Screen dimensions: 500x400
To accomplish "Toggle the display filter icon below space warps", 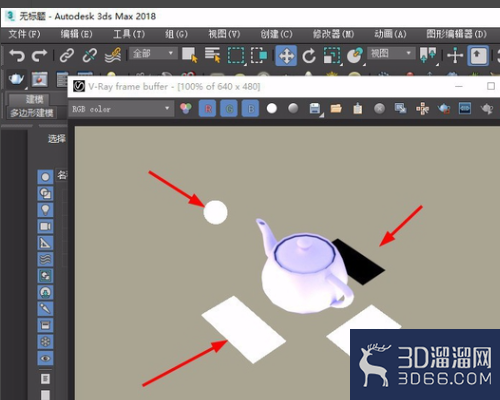I will 45,276.
